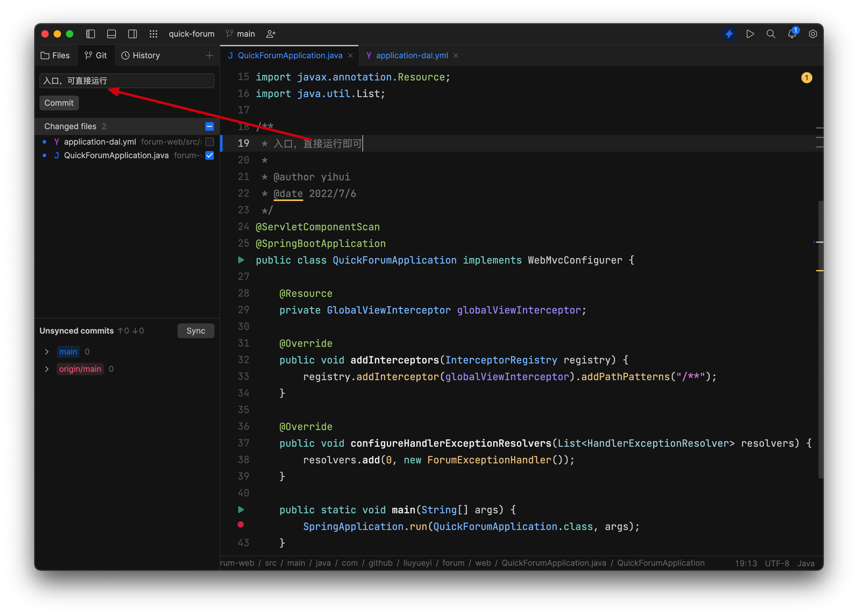858x616 pixels.
Task: Toggle the left sidebar panel icon
Action: tap(91, 34)
